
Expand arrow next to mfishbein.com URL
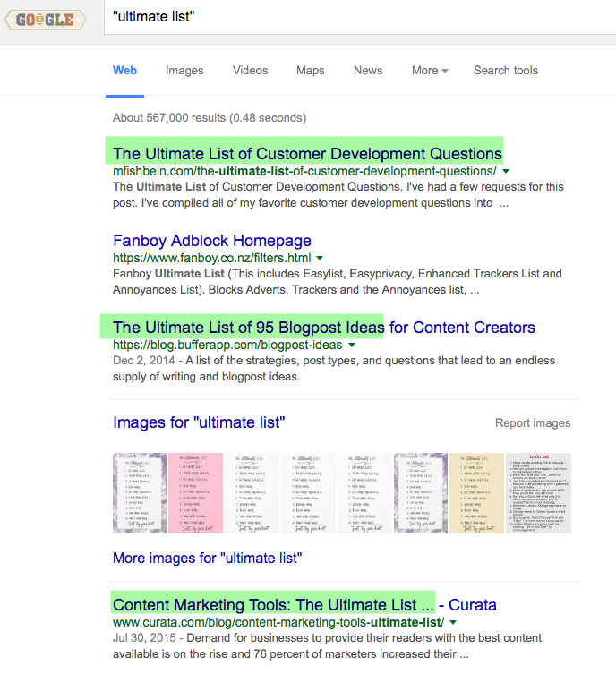[506, 170]
